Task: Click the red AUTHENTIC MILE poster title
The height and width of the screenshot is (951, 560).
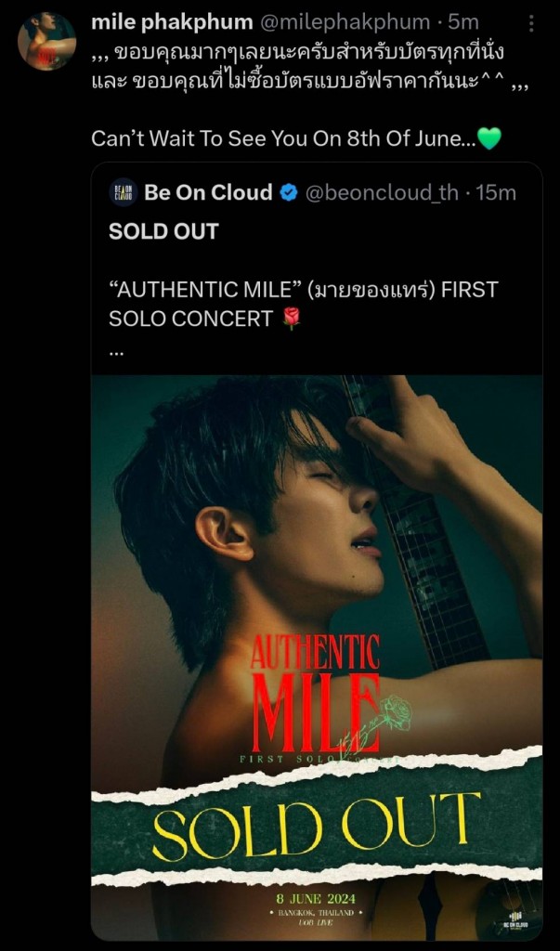Action: point(316,689)
